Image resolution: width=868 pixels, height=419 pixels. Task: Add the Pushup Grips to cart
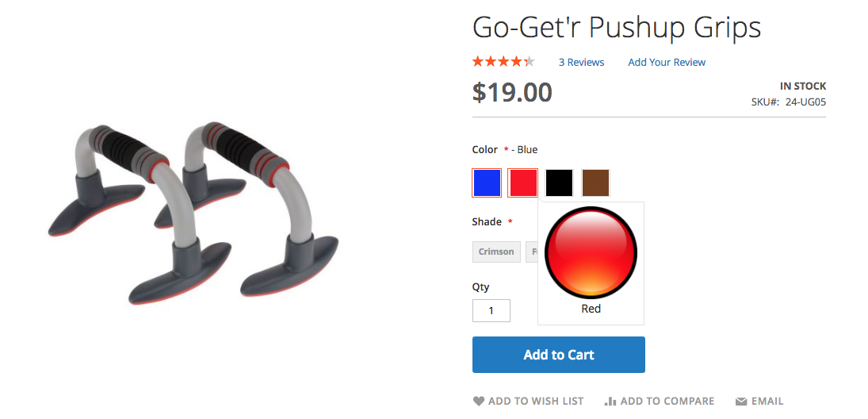click(559, 355)
